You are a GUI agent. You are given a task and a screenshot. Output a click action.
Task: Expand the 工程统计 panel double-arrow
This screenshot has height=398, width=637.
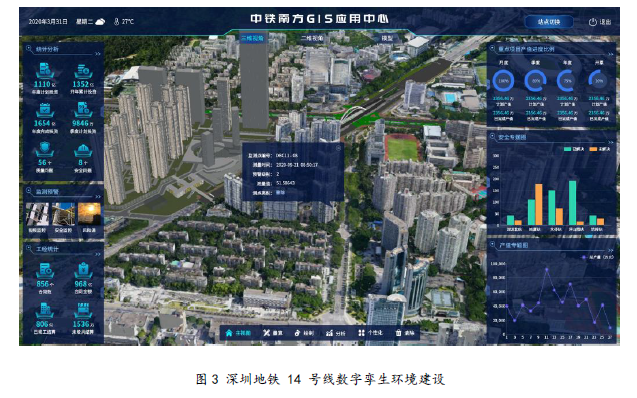[98, 254]
